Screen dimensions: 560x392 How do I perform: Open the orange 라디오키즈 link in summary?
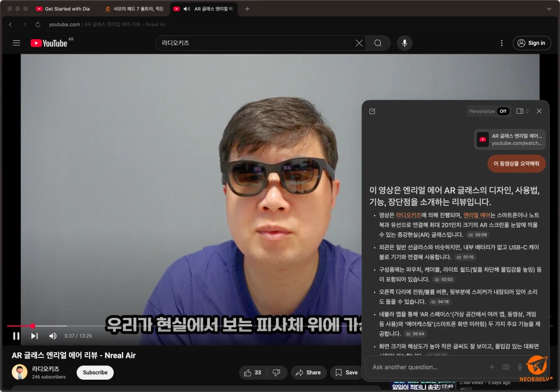coord(408,215)
